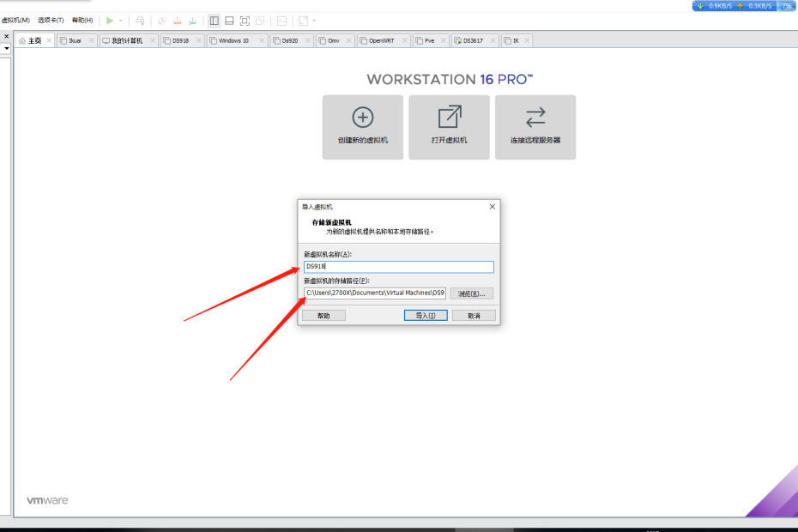Switch to the IK tab

click(x=516, y=40)
